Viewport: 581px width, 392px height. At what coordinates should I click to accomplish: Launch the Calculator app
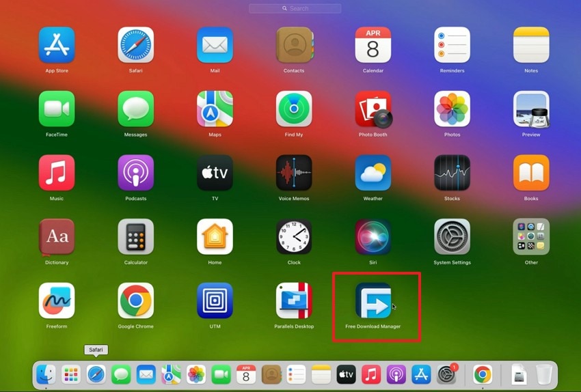click(135, 237)
